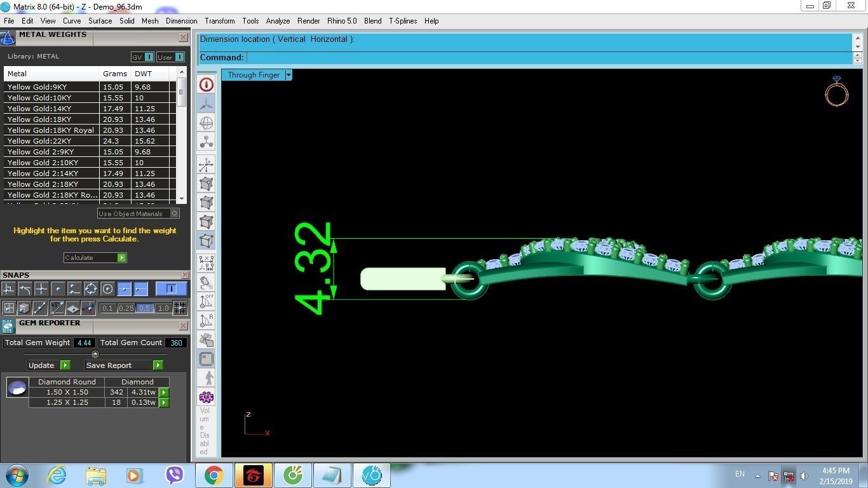Click the globe icon in the vertical toolbar
Viewport: 868px width, 488px height.
pyautogui.click(x=207, y=123)
